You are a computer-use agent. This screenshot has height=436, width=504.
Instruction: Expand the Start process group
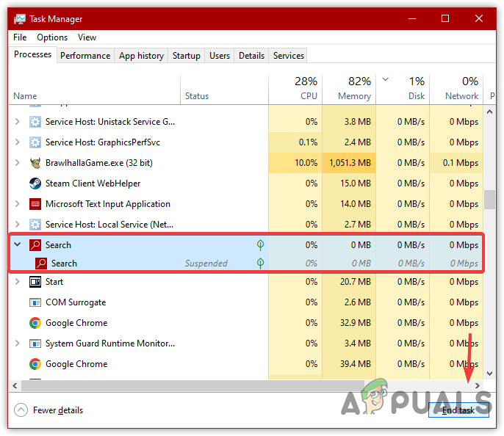click(x=18, y=282)
